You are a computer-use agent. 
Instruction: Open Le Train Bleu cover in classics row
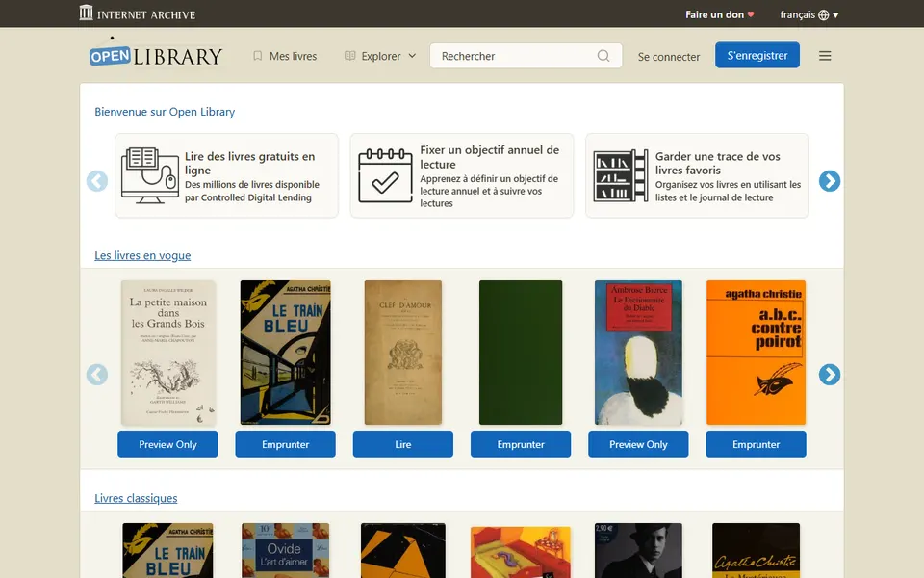pos(167,550)
